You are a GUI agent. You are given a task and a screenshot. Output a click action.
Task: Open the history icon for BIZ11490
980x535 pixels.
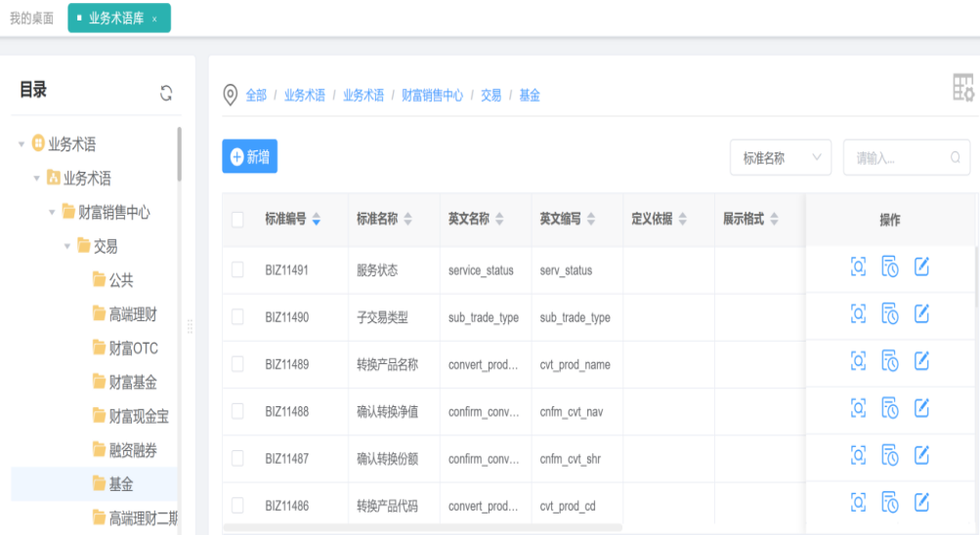889,314
